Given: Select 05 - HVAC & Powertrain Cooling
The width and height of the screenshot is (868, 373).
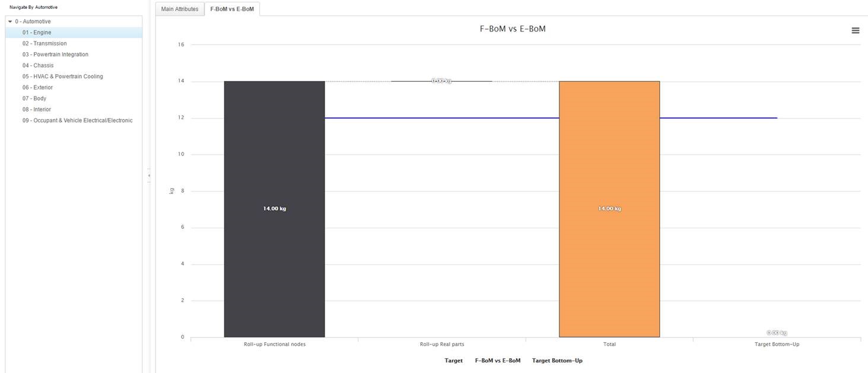Looking at the screenshot, I should point(62,76).
